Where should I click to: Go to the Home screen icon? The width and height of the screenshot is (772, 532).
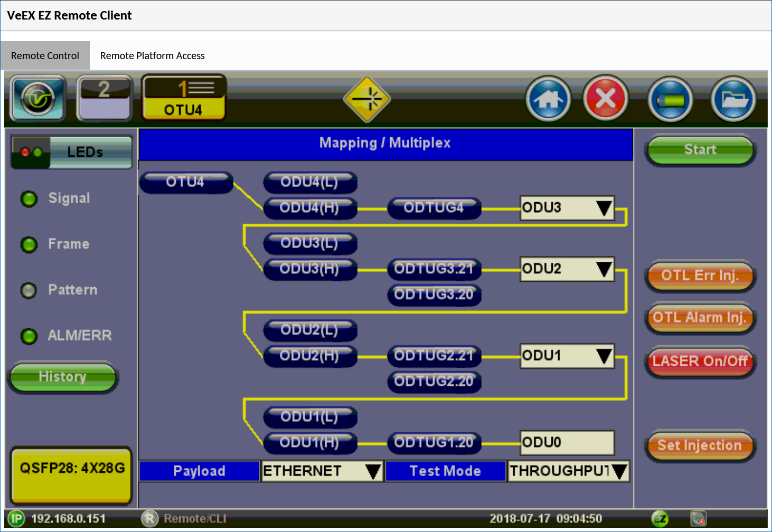(549, 99)
